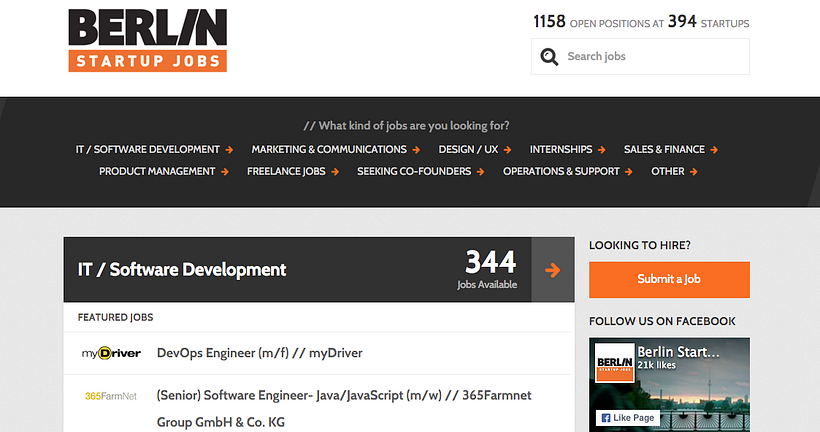820x432 pixels.
Task: Click arrow icon beside Operations & Support
Action: point(629,172)
